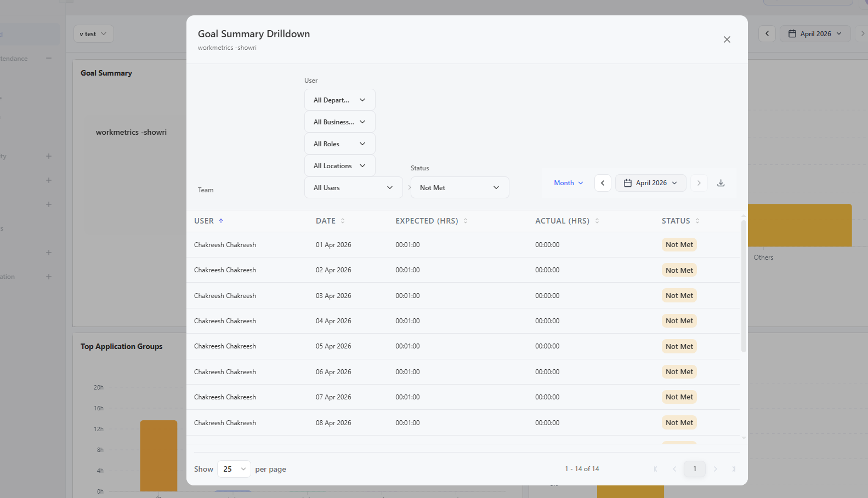Sort table by USER column
Image resolution: width=868 pixels, height=498 pixels.
pyautogui.click(x=209, y=221)
